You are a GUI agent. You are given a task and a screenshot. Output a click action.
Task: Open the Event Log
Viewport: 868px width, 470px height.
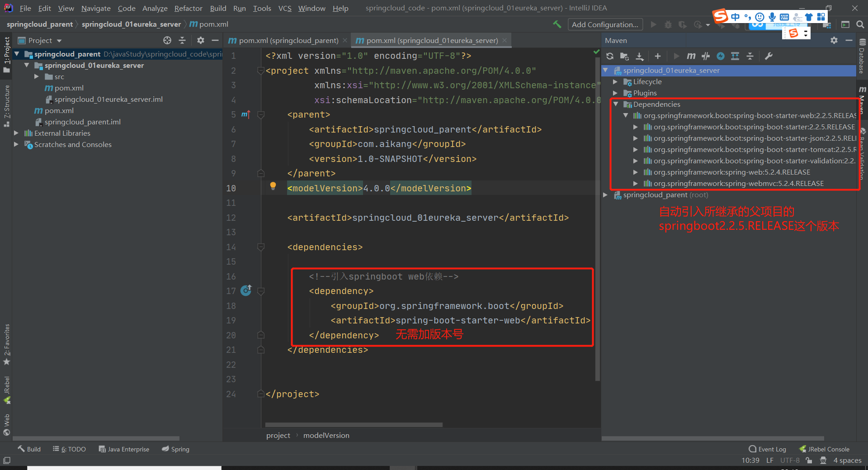[x=768, y=449]
